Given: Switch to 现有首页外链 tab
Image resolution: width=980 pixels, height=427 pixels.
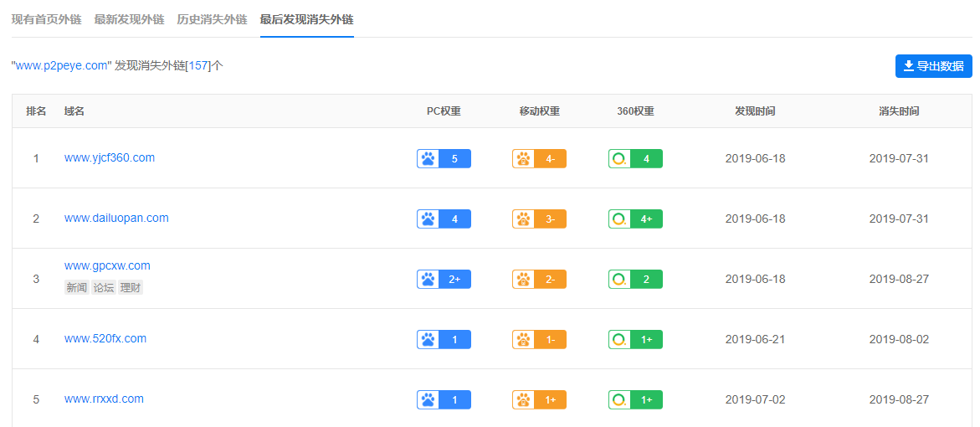Looking at the screenshot, I should tap(46, 19).
